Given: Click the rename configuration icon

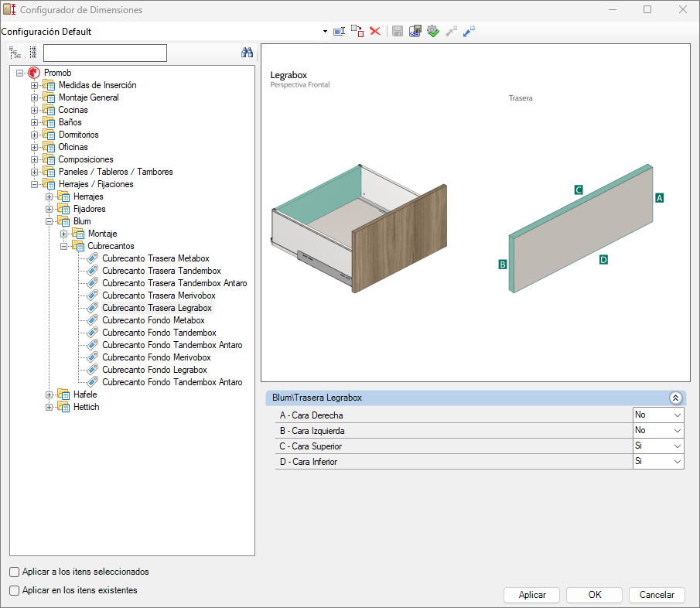Looking at the screenshot, I should [x=339, y=31].
